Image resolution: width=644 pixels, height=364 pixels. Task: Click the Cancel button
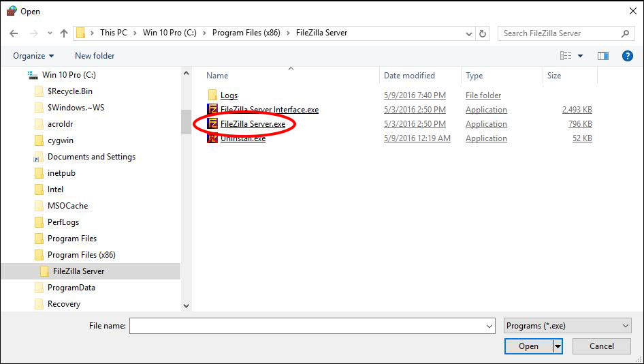(x=602, y=346)
